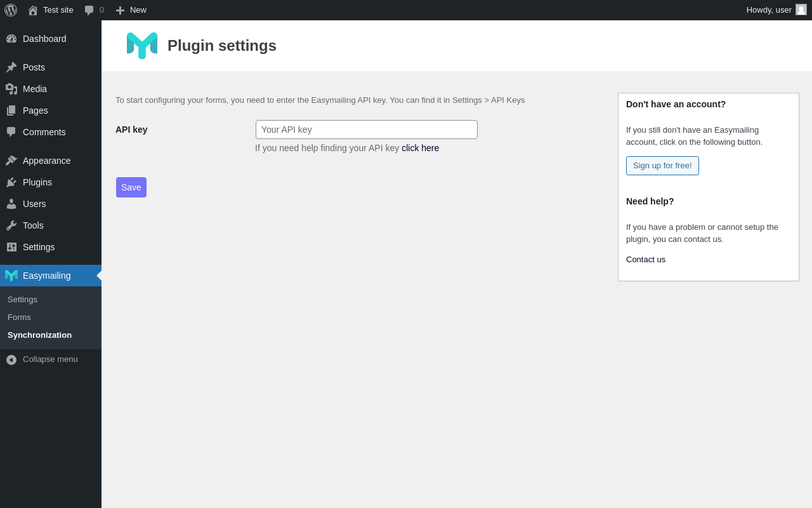
Task: Collapse the admin sidebar menu
Action: 42,359
